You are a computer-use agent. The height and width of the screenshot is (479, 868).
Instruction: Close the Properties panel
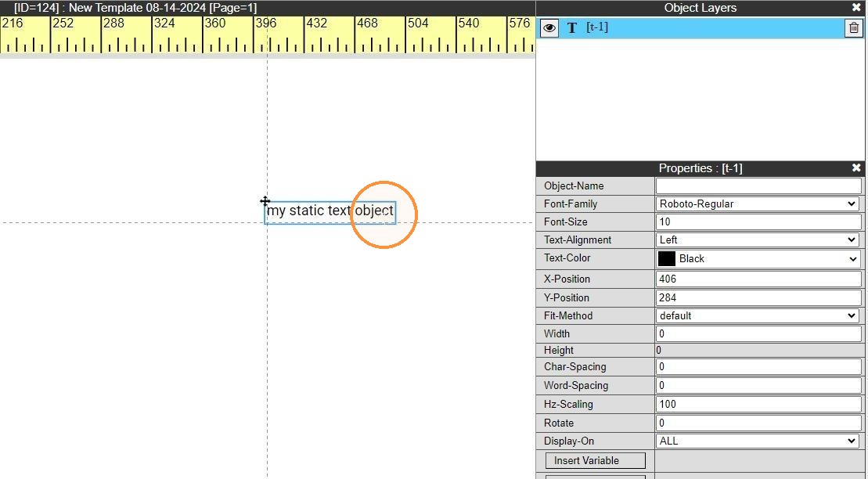tap(855, 167)
